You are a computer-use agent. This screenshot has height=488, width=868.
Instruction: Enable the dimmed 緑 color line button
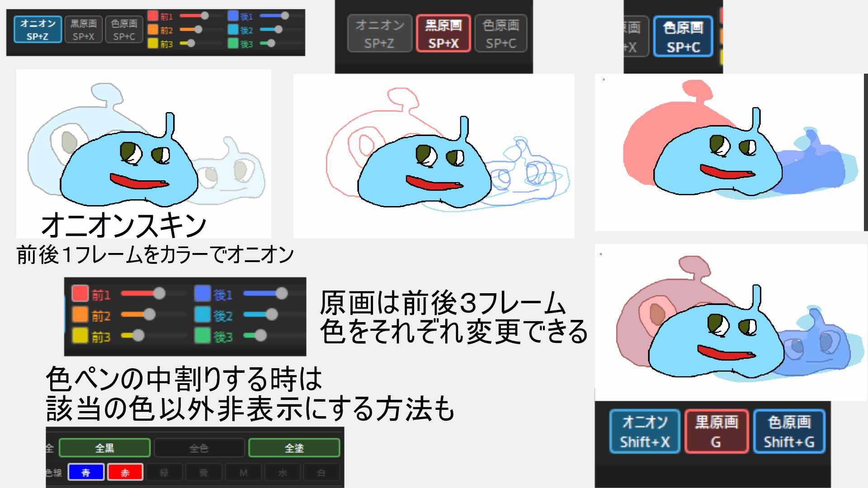click(x=164, y=472)
